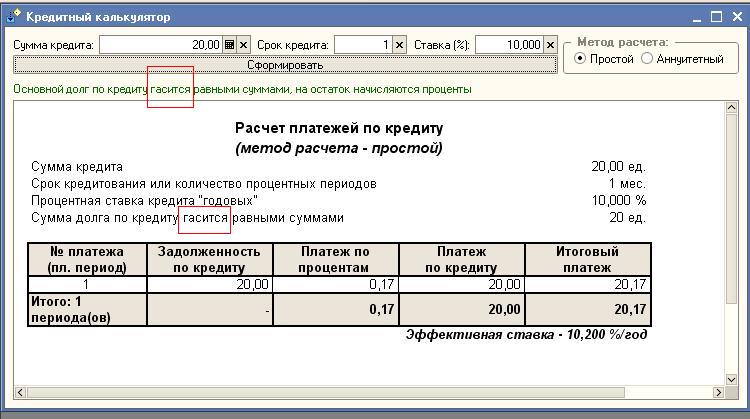Click the report row label Сумма кредита

coord(77,167)
